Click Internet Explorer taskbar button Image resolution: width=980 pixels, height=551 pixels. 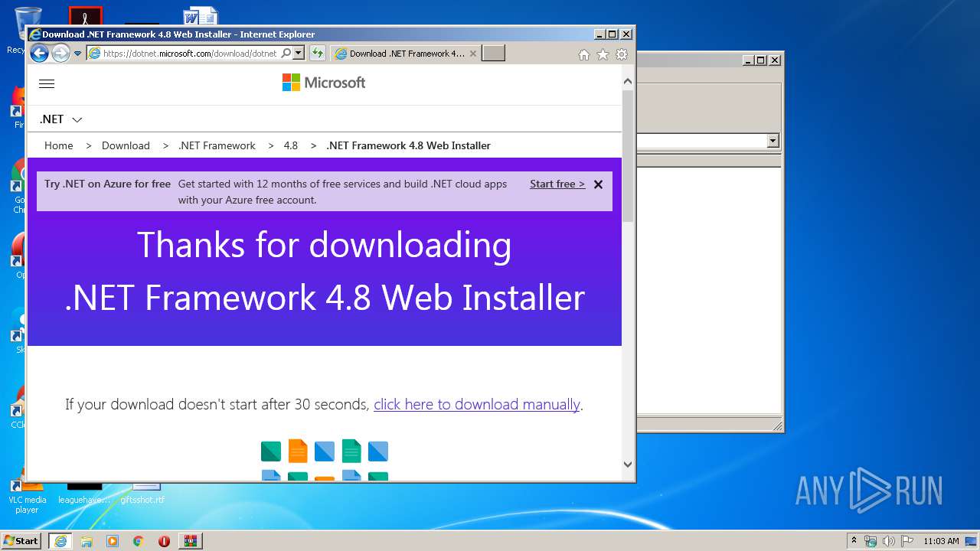(x=60, y=541)
